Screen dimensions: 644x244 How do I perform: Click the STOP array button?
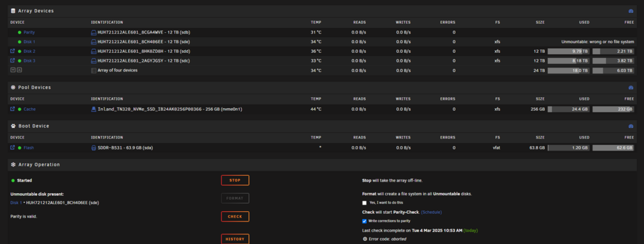[x=235, y=180]
